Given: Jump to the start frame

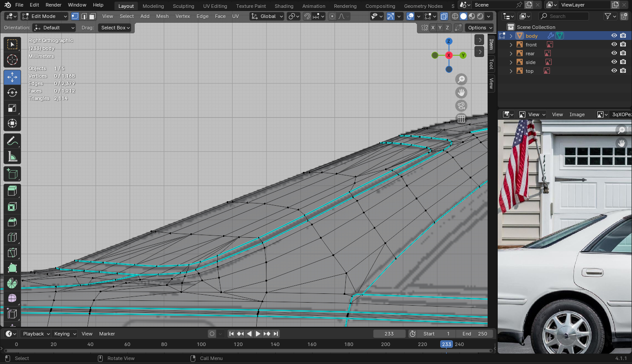Looking at the screenshot, I should (x=232, y=334).
